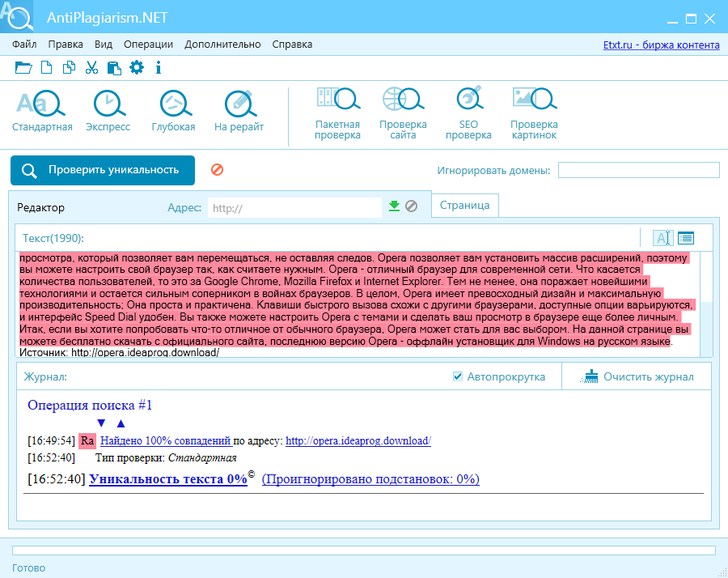Run the Глубокая deep check

(x=174, y=111)
